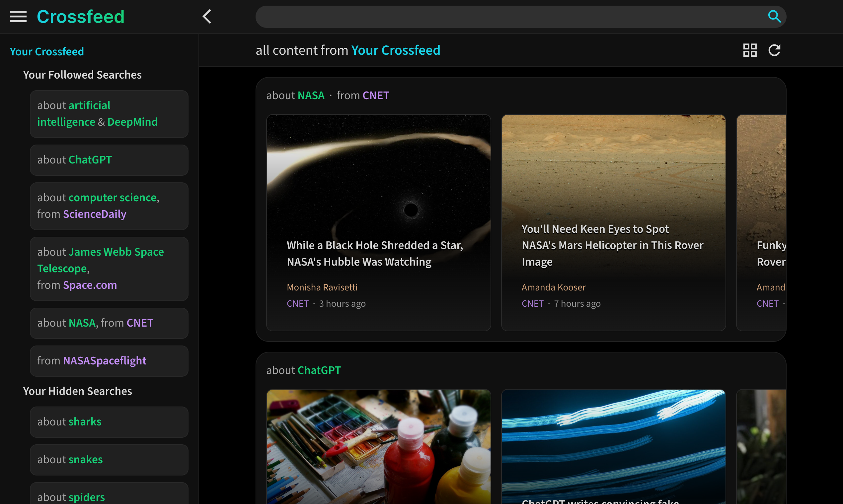Select computer science from ScienceDaily search
Screen dimensions: 843x504
click(x=109, y=206)
